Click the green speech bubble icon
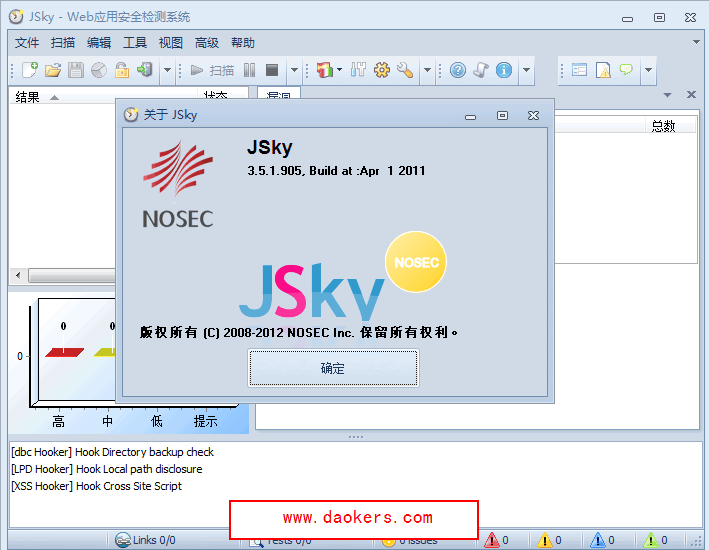709x550 pixels. point(626,69)
